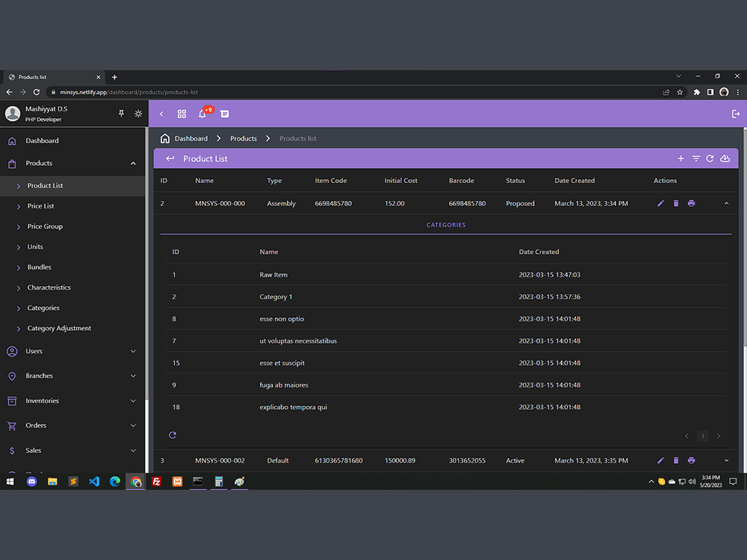This screenshot has height=560, width=747.
Task: Open the apps grid icon in top bar
Action: coord(182,113)
